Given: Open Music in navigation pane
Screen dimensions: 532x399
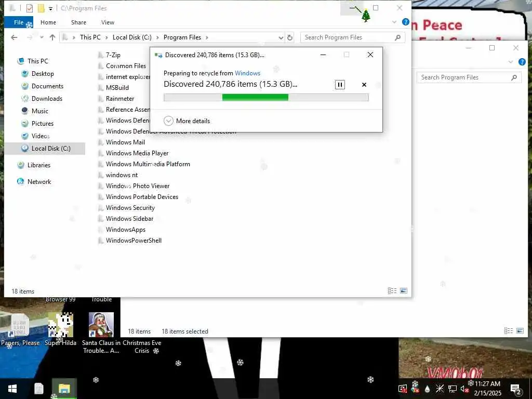Looking at the screenshot, I should pos(39,111).
